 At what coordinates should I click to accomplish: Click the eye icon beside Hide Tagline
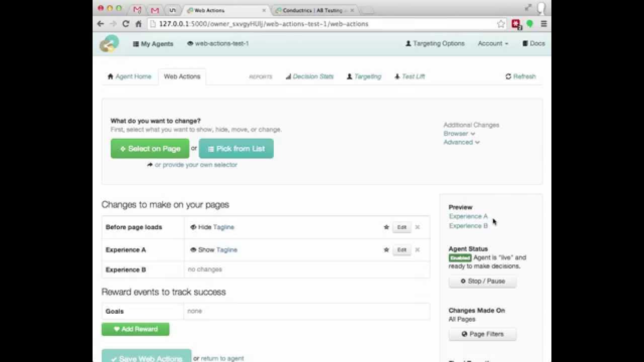(x=193, y=227)
